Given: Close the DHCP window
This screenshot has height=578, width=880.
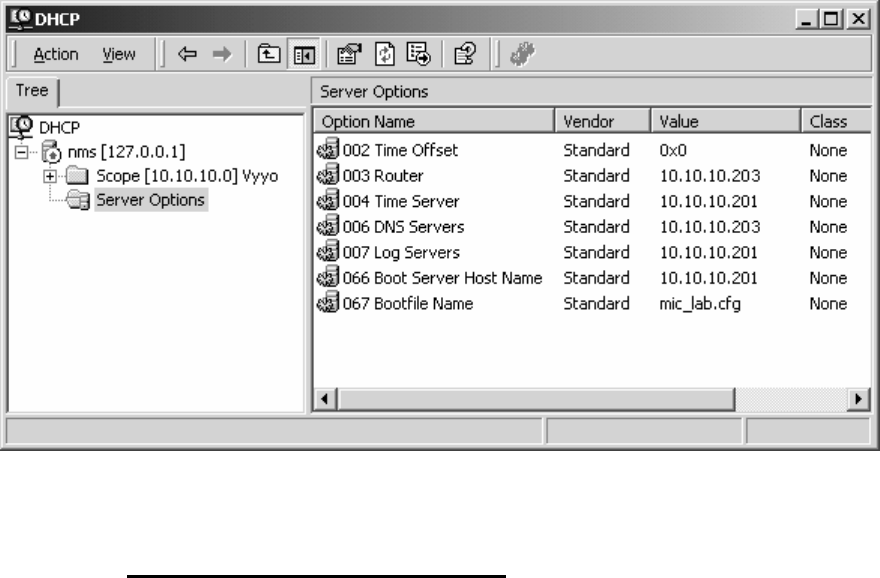Looking at the screenshot, I should (858, 19).
